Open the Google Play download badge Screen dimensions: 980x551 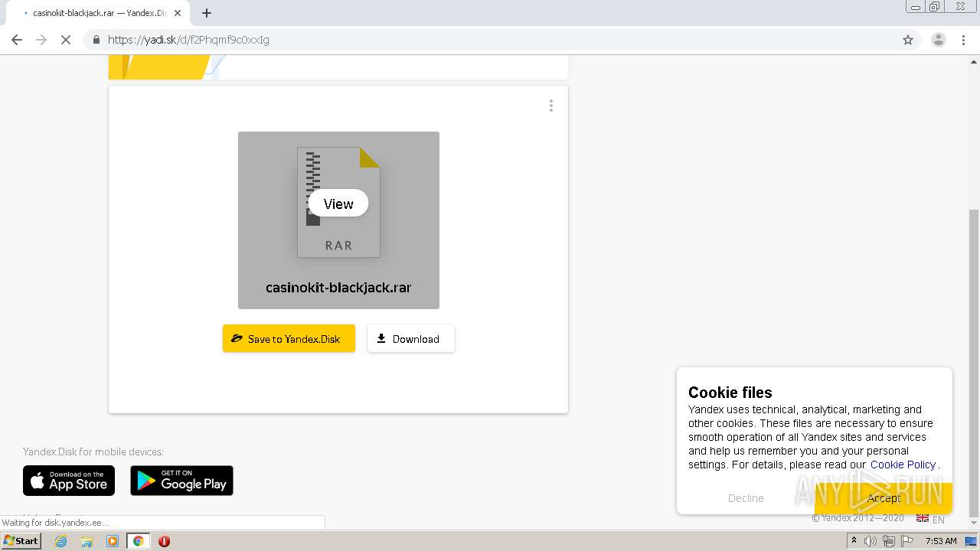[181, 481]
